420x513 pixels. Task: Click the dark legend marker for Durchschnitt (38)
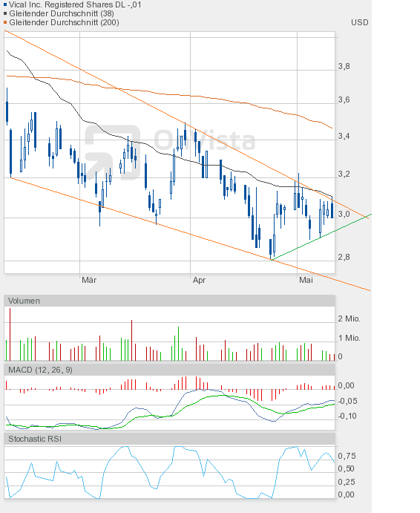(x=5, y=13)
